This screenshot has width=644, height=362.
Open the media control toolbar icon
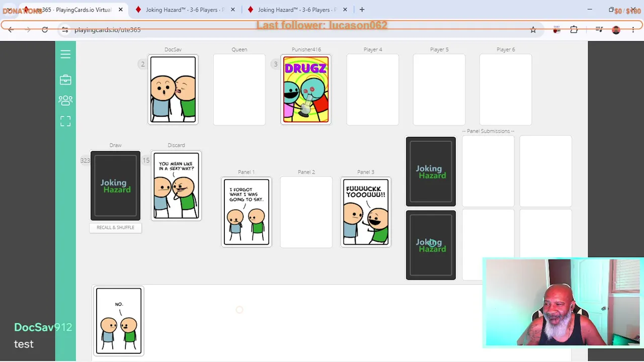click(x=599, y=30)
